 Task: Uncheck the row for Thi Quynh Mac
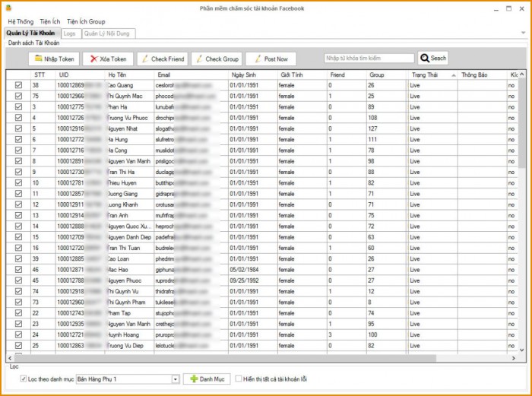click(18, 96)
